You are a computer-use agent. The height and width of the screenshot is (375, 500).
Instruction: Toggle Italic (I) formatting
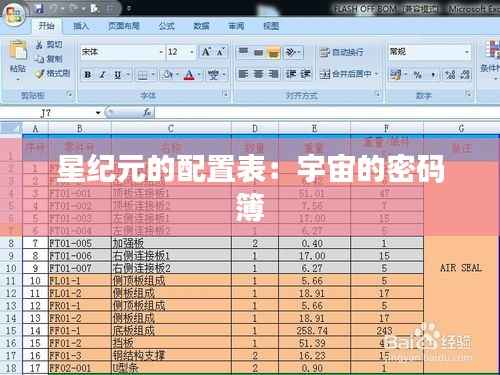point(103,75)
